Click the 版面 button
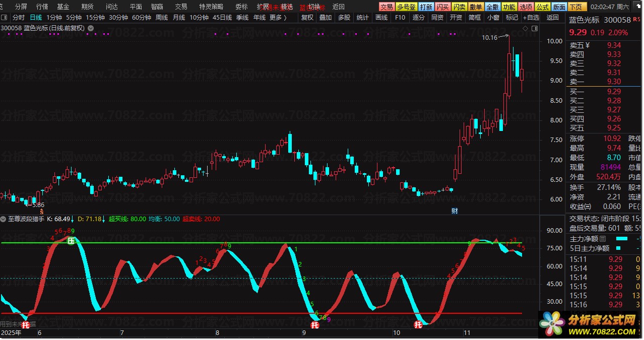Viewport: 644px width, 340px height. click(559, 7)
